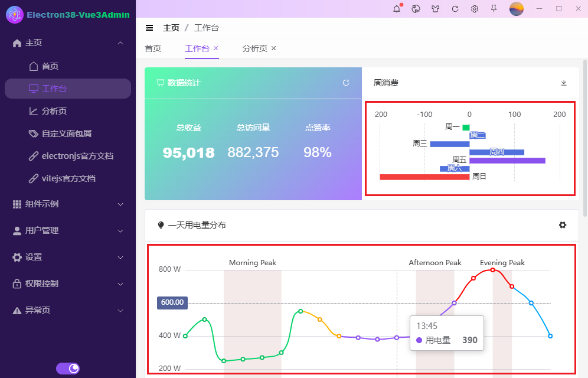Maximize the application window

click(x=558, y=9)
